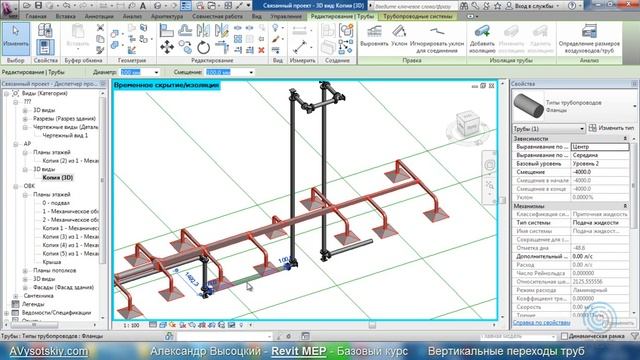
Task: Collapse the ОВК tree node
Action: click(16, 186)
